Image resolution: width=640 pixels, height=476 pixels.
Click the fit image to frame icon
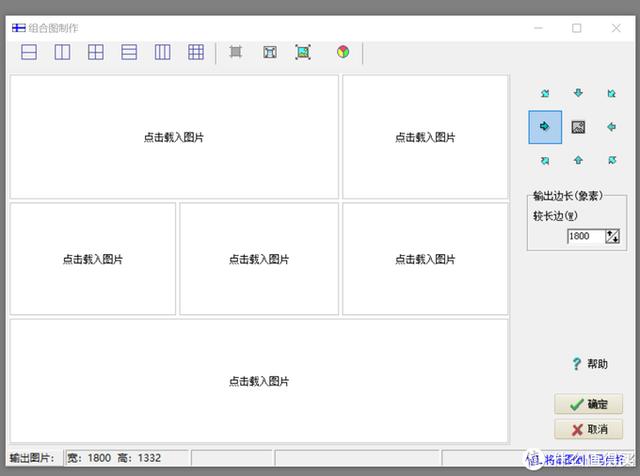tap(303, 52)
